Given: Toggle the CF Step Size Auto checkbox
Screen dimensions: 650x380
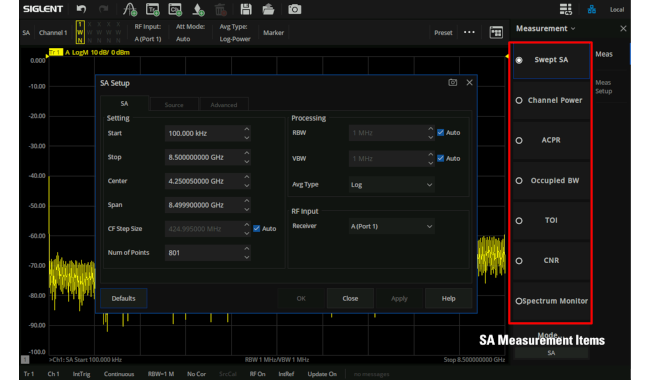Looking at the screenshot, I should coord(257,229).
